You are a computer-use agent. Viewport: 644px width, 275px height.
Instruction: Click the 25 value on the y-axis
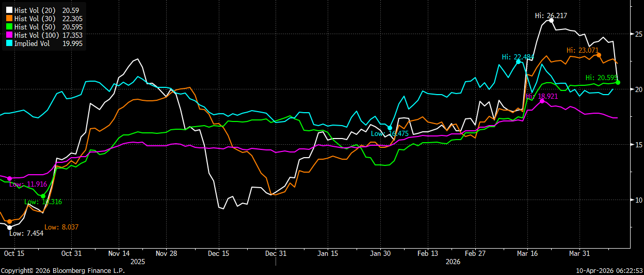pos(638,34)
